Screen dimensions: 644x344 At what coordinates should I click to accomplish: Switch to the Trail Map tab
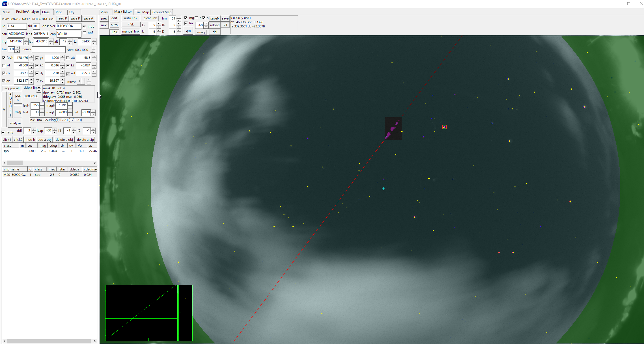142,12
